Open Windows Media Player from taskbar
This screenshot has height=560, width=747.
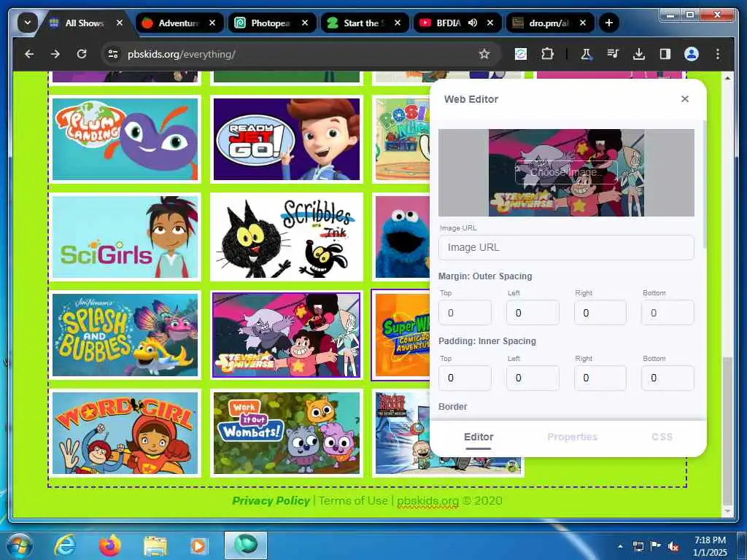click(198, 545)
